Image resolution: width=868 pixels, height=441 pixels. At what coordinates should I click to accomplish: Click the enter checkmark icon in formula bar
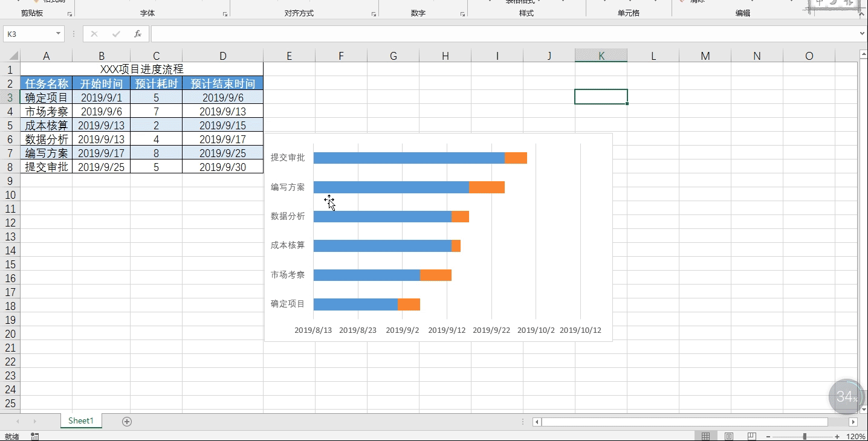pyautogui.click(x=116, y=34)
